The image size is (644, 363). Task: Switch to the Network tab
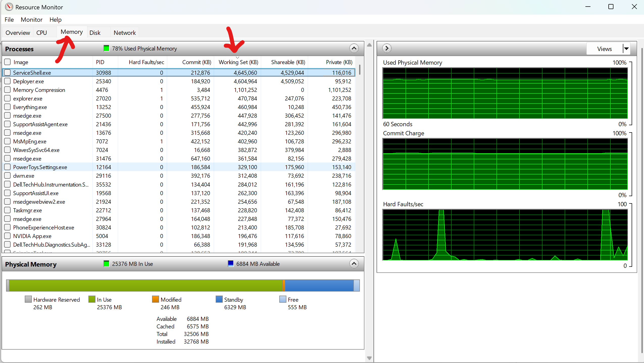(125, 33)
